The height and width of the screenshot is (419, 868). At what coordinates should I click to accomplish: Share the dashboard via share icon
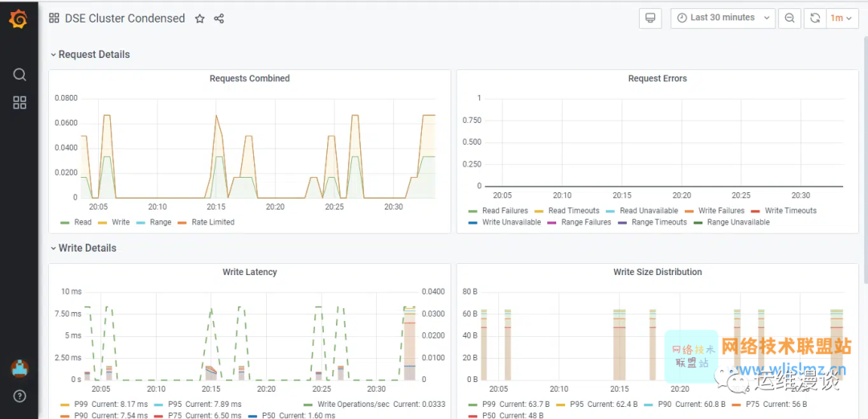[x=219, y=18]
